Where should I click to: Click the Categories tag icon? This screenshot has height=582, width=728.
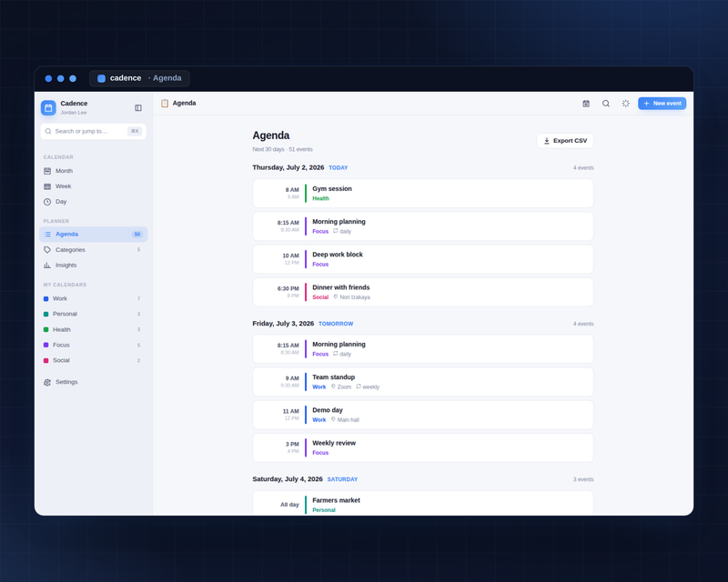click(47, 250)
